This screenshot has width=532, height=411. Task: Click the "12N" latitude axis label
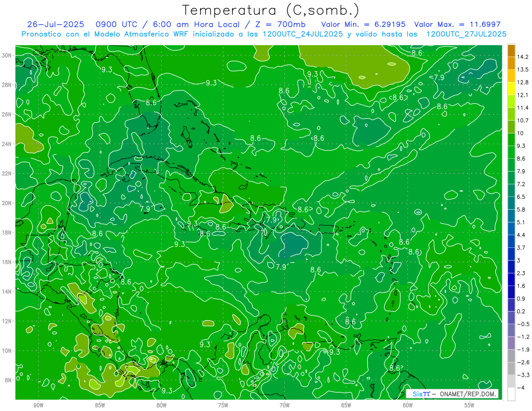[x=7, y=321]
